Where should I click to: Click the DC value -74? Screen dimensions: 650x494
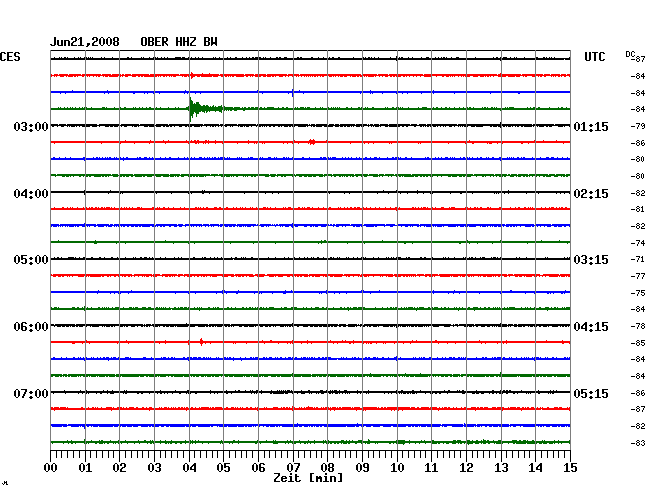(638, 243)
